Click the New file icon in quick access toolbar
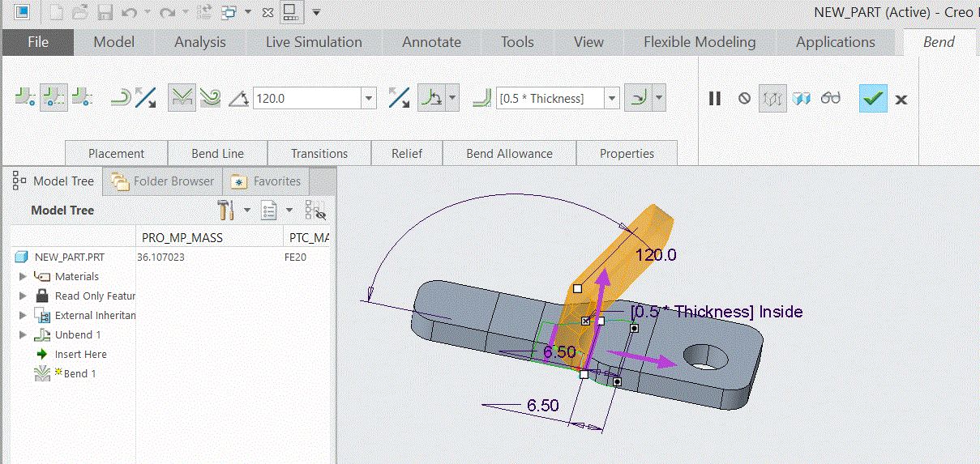This screenshot has width=980, height=464. (56, 12)
